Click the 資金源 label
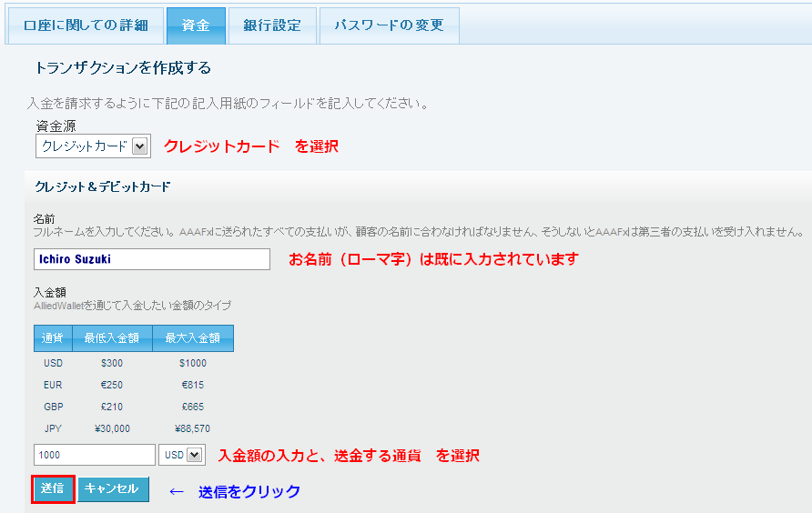 pyautogui.click(x=56, y=126)
